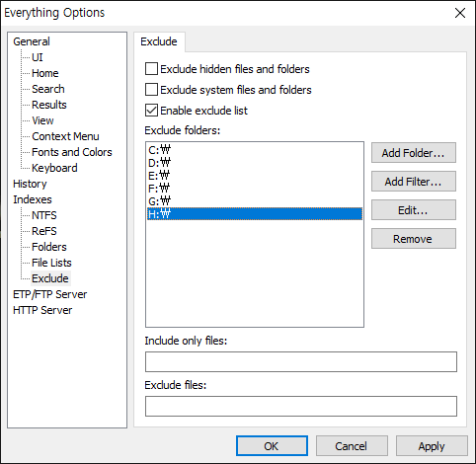Open the Search options page
The width and height of the screenshot is (476, 464).
click(48, 89)
